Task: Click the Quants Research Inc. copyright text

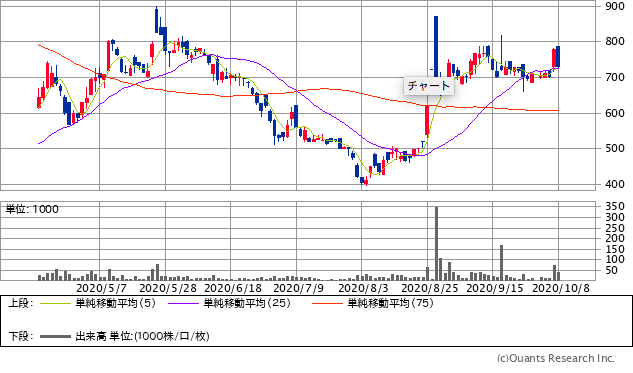Action: 556,358
